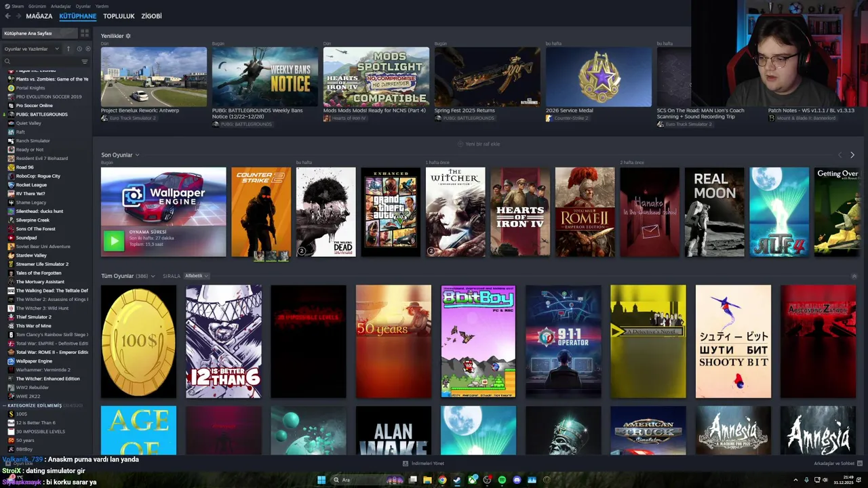Select Real Moon cover

point(714,212)
